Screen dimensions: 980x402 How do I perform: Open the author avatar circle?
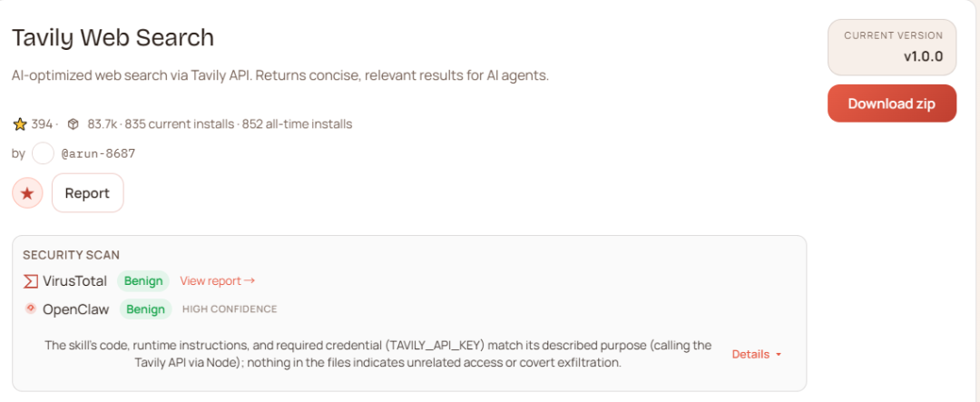click(x=44, y=153)
